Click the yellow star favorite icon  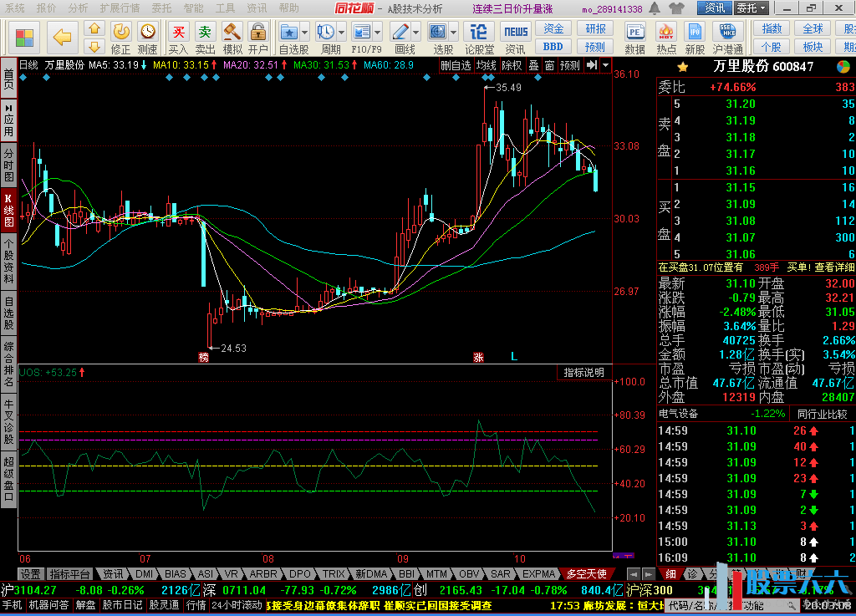click(683, 67)
